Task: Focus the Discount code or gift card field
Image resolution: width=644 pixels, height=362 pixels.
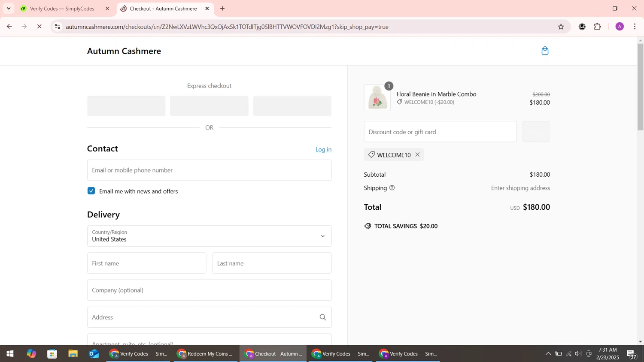Action: point(440,132)
